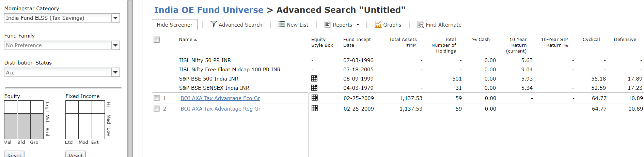
Task: Select IISL Nifty 50 PR INR row
Action: click(205, 60)
